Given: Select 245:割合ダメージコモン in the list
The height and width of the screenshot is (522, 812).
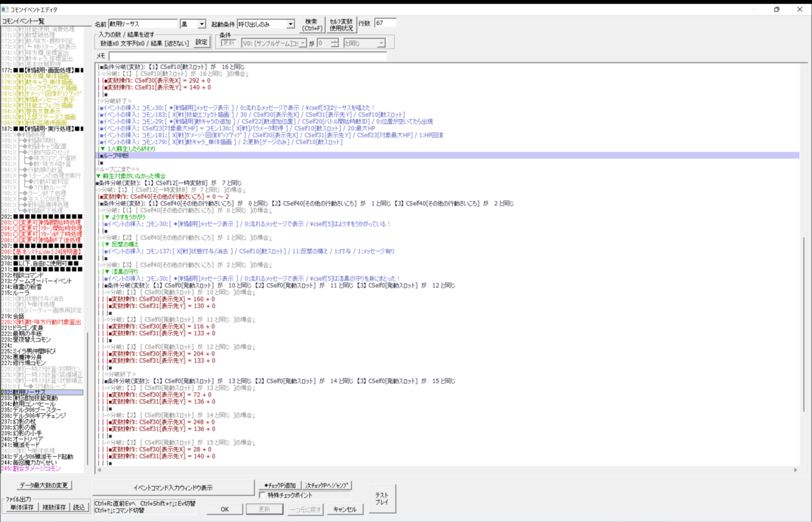Looking at the screenshot, I should coord(30,469).
